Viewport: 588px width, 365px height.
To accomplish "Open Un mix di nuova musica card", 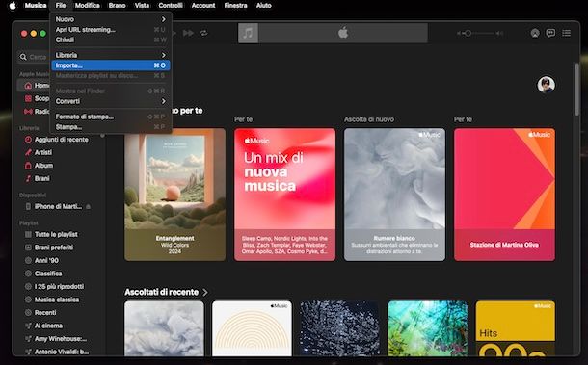I will [285, 195].
